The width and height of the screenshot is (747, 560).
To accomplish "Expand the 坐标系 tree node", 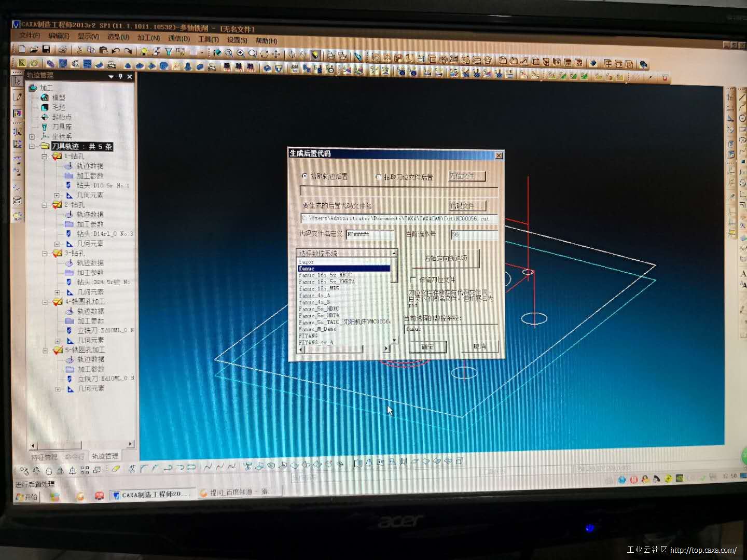I will pos(32,137).
